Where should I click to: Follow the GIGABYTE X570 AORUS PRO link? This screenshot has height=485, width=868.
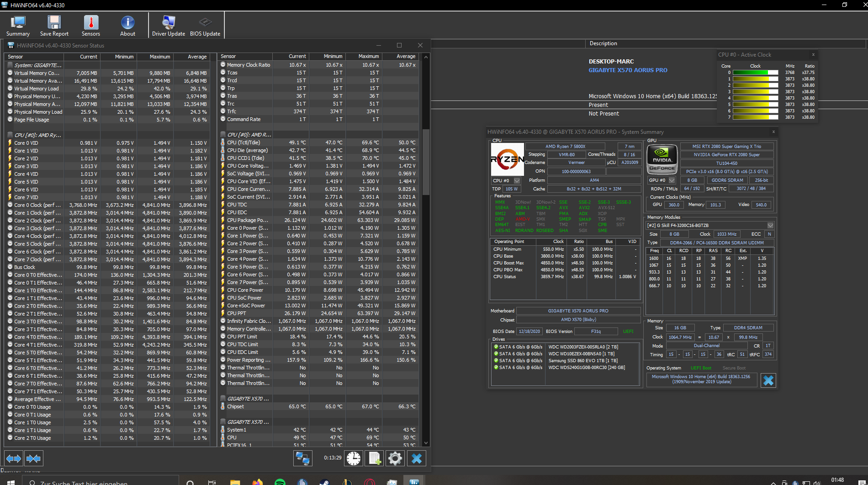(x=628, y=70)
